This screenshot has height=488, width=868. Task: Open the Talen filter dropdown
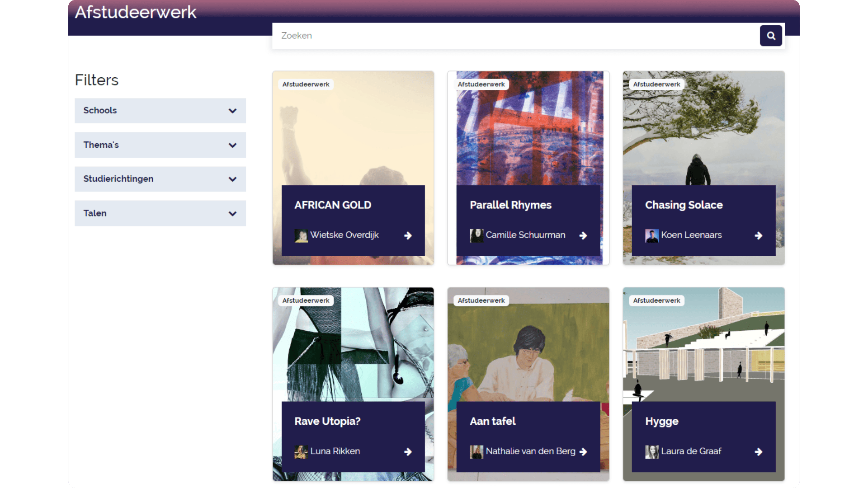(160, 213)
